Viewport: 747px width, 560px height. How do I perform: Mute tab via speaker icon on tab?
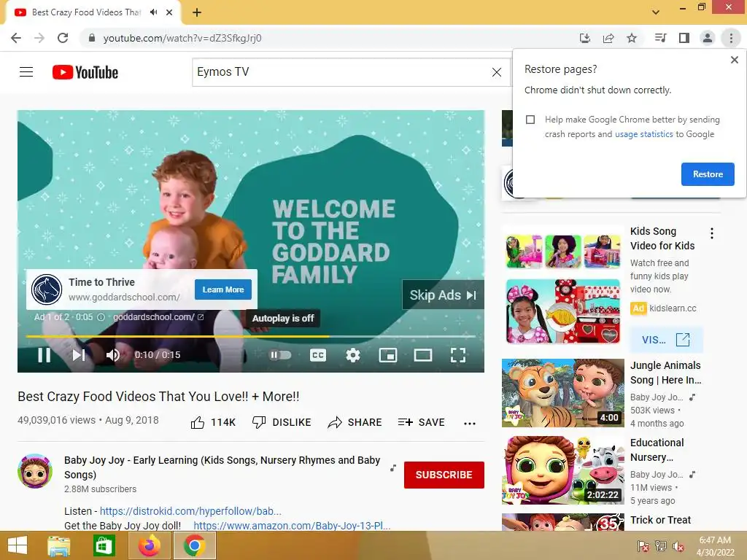point(153,12)
